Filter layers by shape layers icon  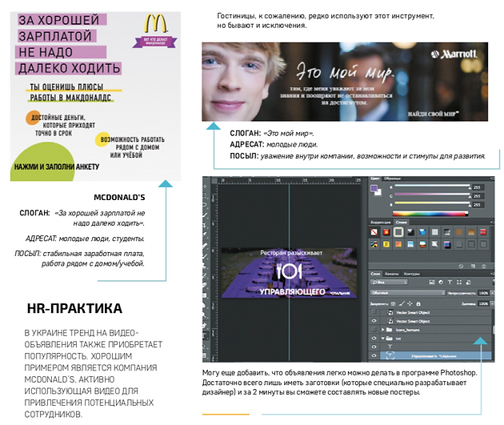click(459, 283)
